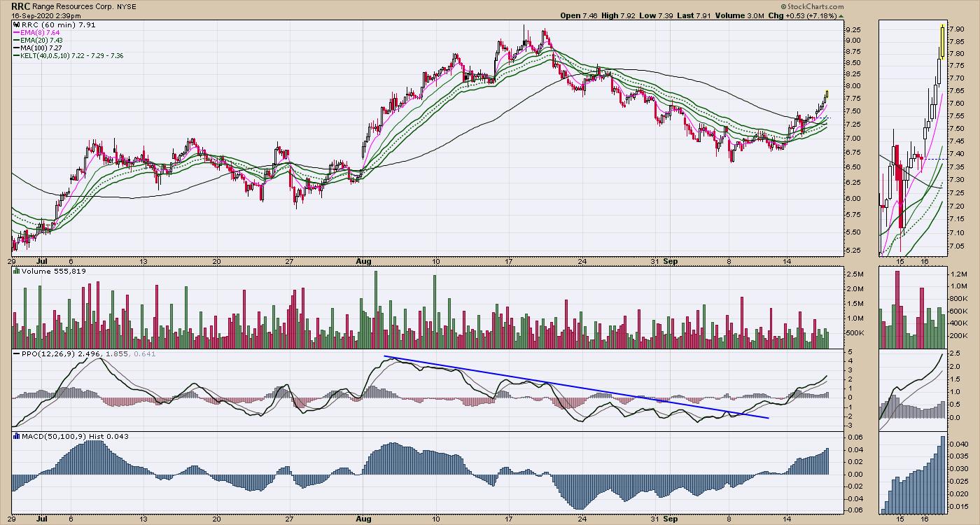
Task: Click the green up-triangle after Chg +7.18%
Action: pos(841,15)
